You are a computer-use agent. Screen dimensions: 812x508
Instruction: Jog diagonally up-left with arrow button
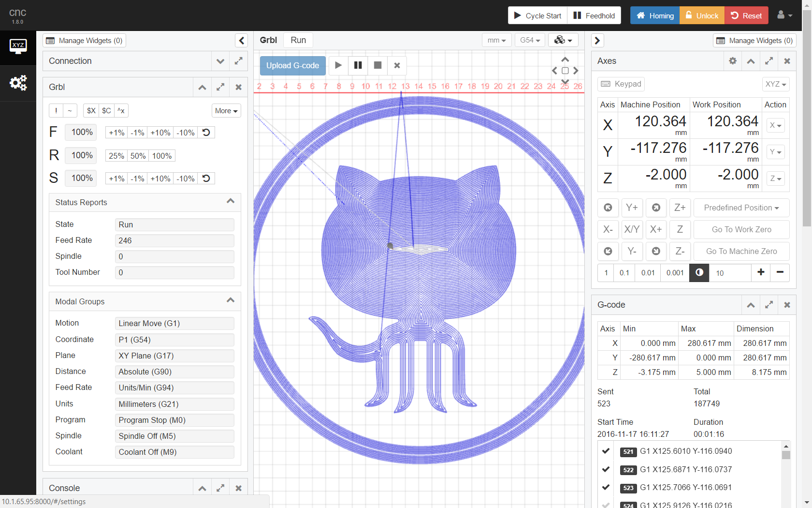608,208
